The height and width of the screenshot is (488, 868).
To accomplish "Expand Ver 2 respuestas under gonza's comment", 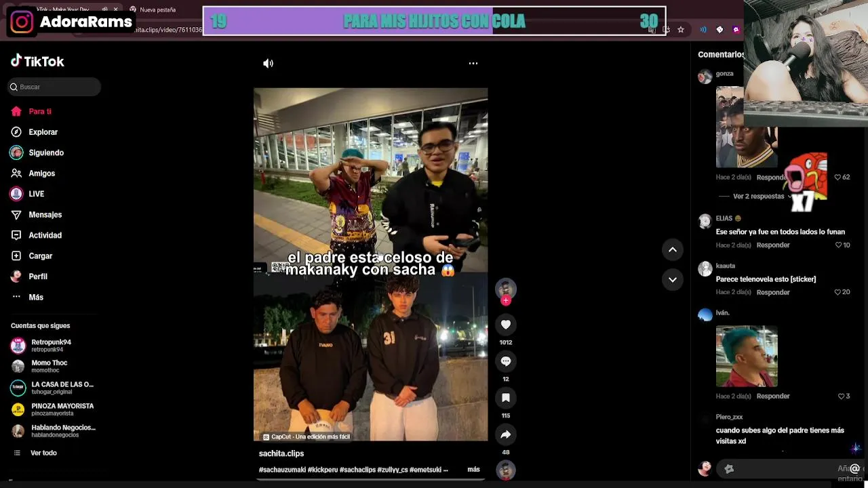I will 758,197.
